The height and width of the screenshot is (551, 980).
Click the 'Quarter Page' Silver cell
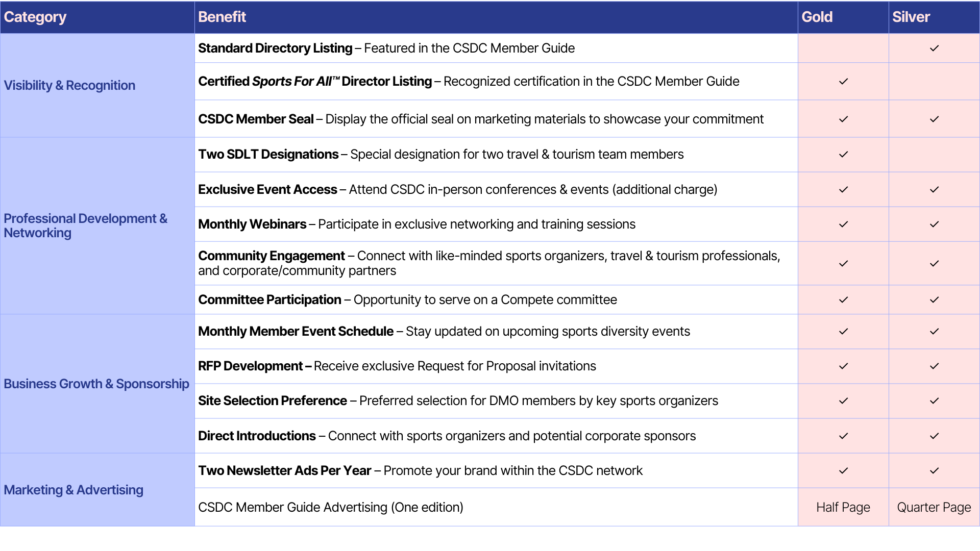[x=934, y=508]
